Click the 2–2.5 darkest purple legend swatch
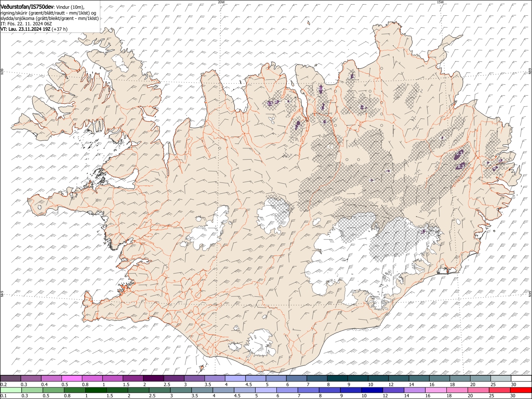This screenshot has width=532, height=399. 153,378
